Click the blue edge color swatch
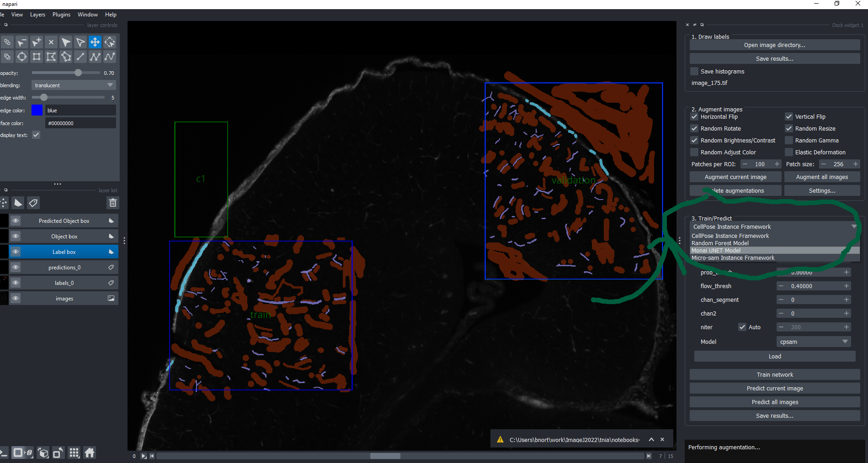 (37, 110)
